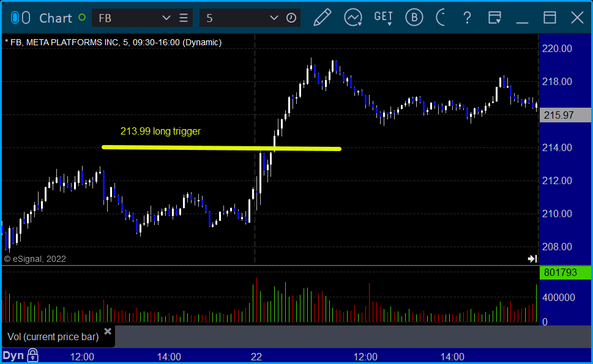
Task: Open the time template clock icon
Action: tap(291, 18)
